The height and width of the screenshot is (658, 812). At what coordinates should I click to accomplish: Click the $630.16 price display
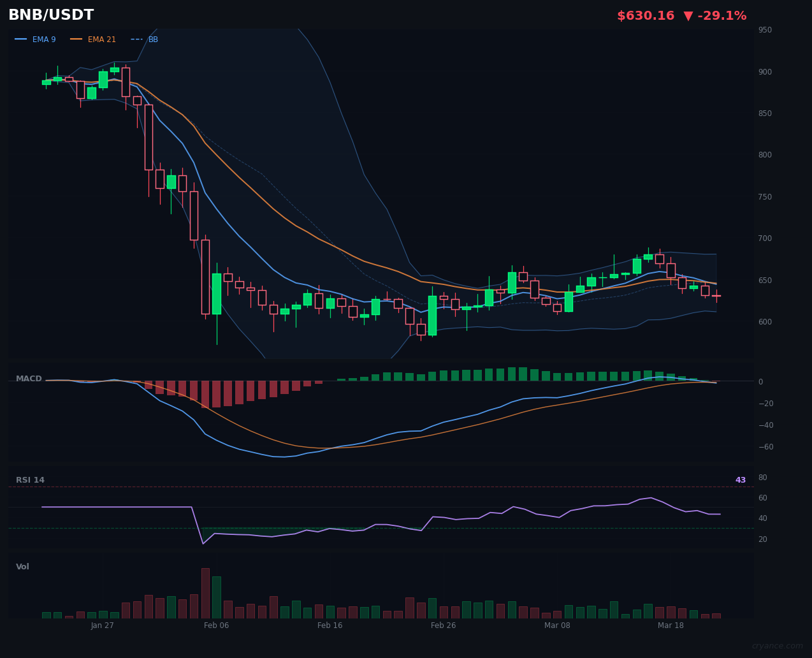point(646,15)
